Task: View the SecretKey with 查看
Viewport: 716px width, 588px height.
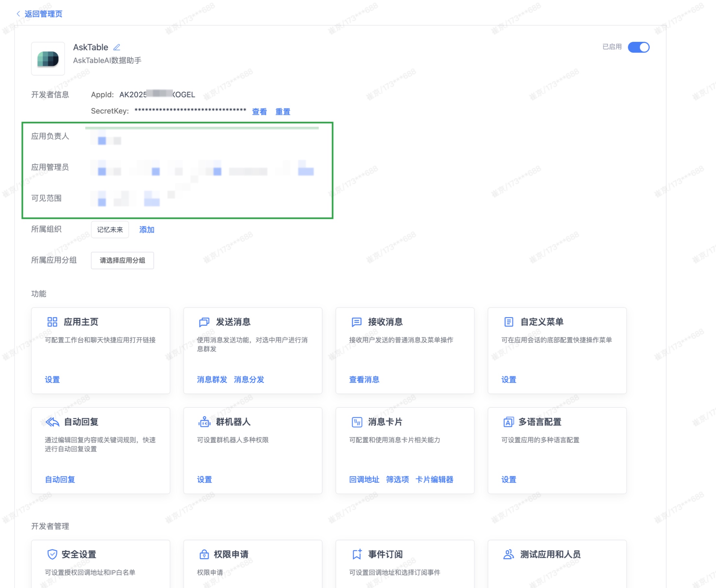Action: tap(259, 112)
